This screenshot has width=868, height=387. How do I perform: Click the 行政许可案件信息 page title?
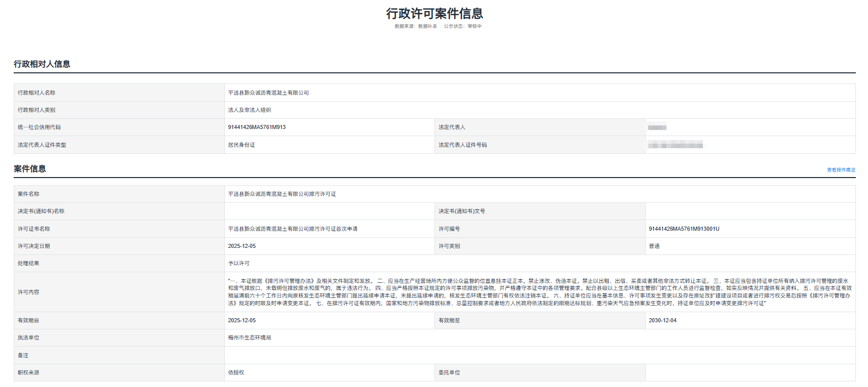434,14
